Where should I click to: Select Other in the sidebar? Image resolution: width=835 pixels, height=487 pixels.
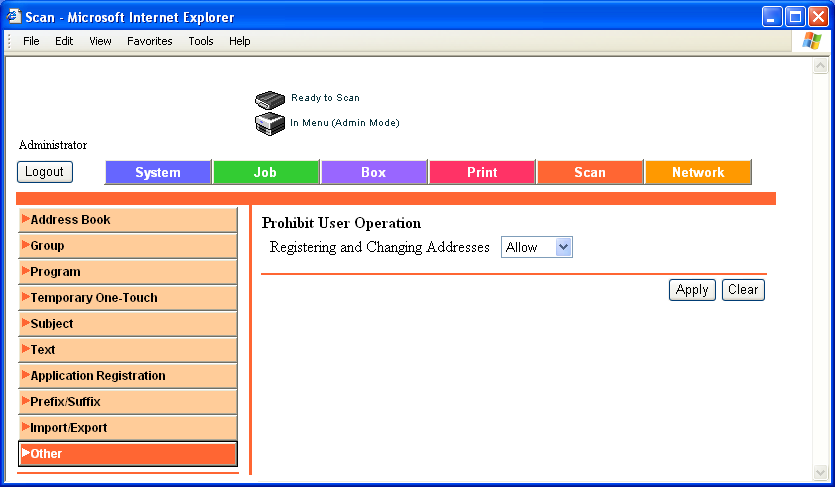coord(128,454)
